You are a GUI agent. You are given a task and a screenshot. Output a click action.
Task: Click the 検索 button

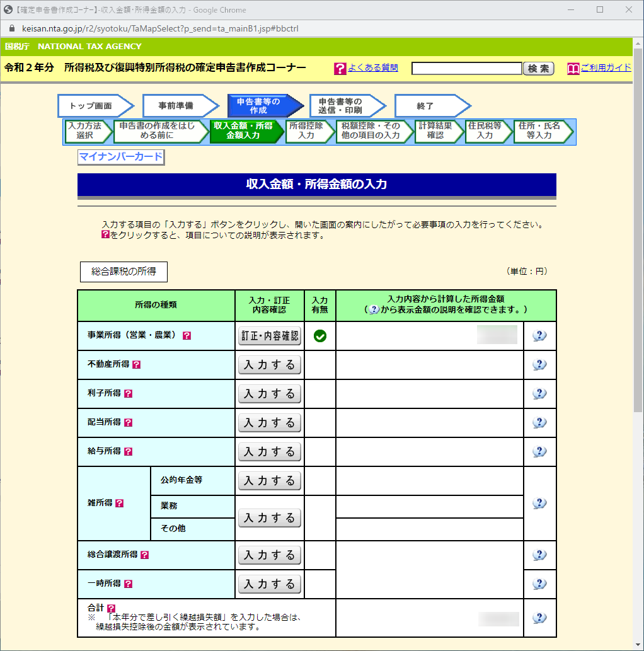point(539,69)
